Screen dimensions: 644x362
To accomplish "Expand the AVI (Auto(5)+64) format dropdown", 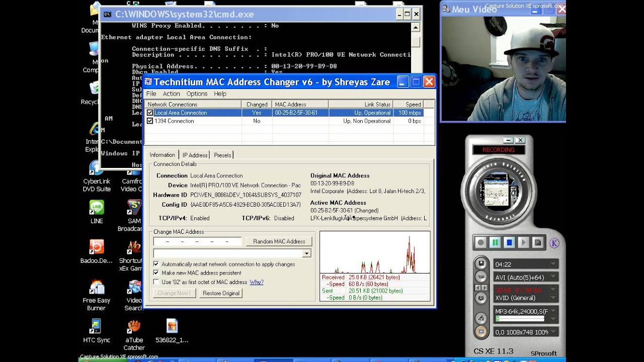I will click(x=553, y=277).
